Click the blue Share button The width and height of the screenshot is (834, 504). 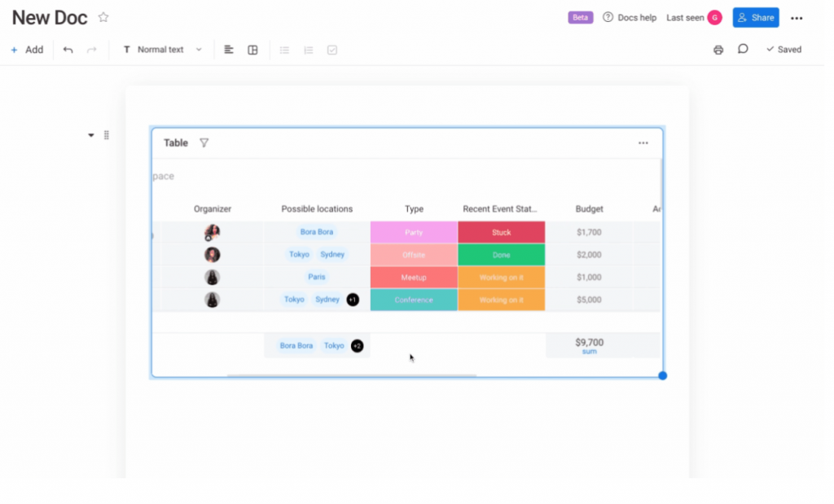[755, 17]
